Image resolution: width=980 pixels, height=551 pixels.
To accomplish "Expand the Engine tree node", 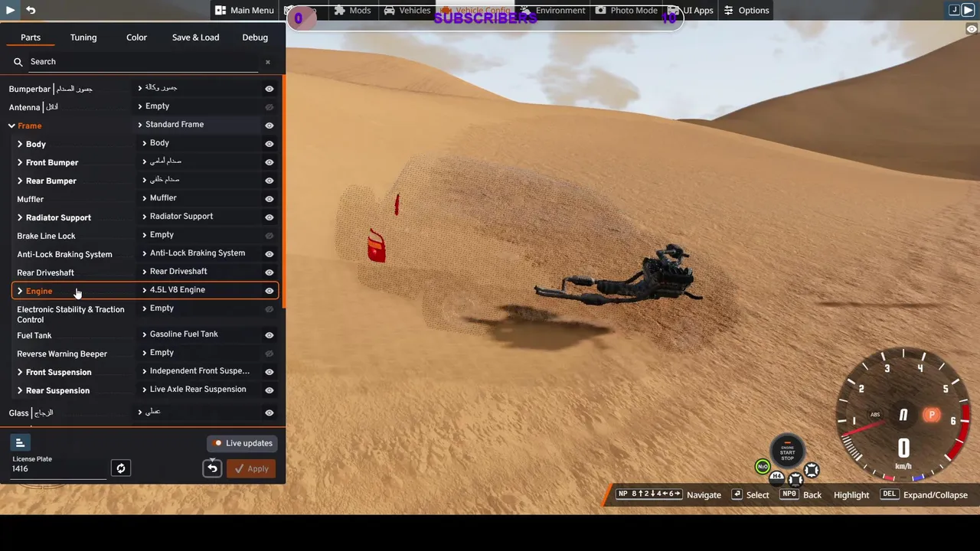I will tap(20, 291).
